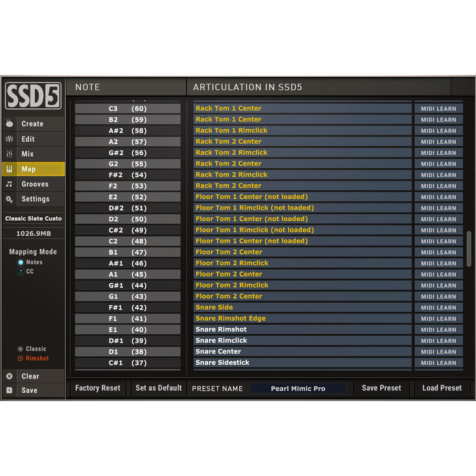
Task: Click the Clear X icon
Action: click(x=10, y=376)
